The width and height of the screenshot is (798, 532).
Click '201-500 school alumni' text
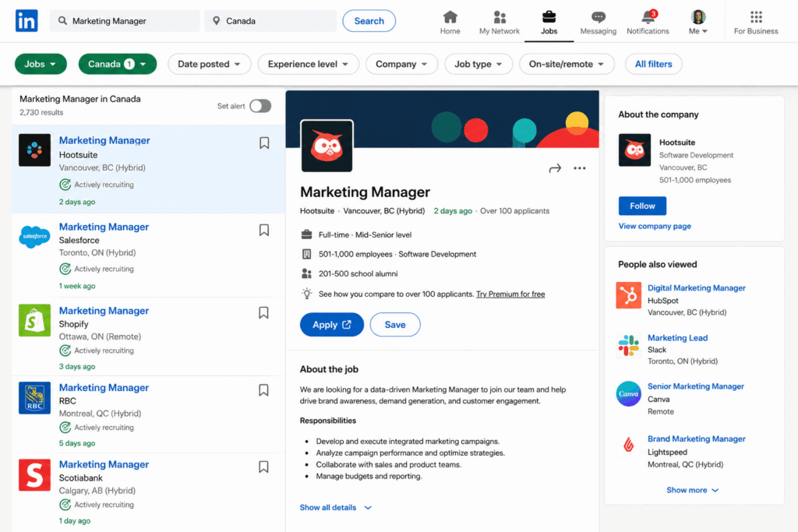pos(358,273)
